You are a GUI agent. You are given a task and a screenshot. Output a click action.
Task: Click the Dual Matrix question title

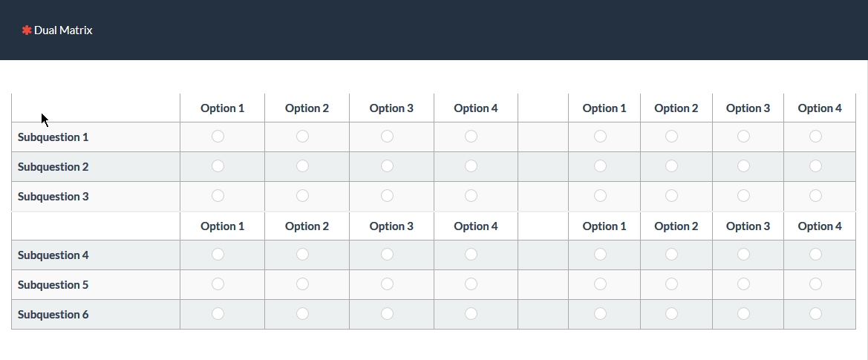pyautogui.click(x=63, y=30)
